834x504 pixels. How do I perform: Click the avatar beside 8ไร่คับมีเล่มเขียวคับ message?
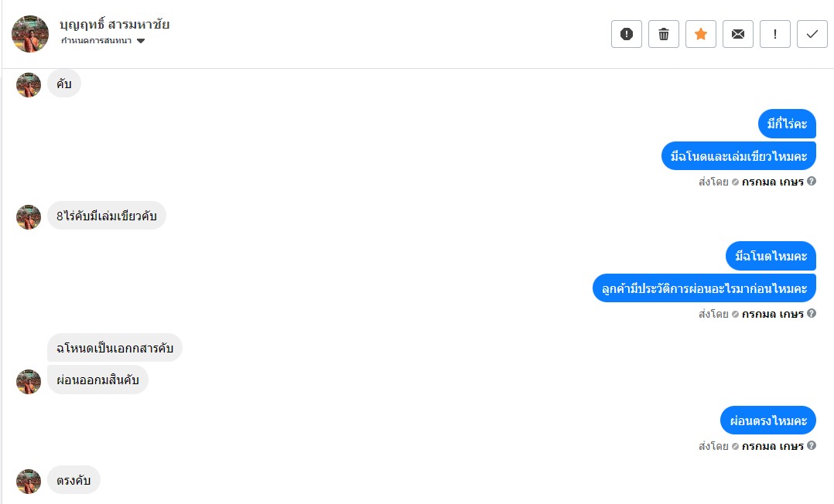[29, 217]
